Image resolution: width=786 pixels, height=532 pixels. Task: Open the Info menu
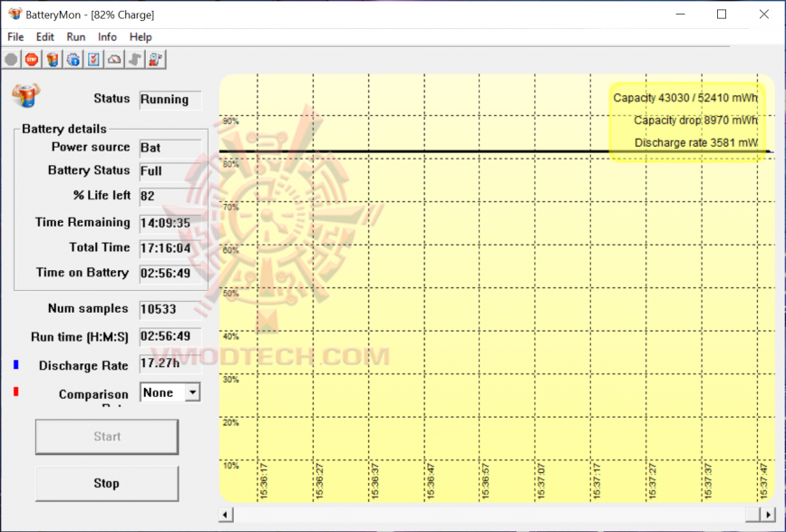(x=107, y=37)
